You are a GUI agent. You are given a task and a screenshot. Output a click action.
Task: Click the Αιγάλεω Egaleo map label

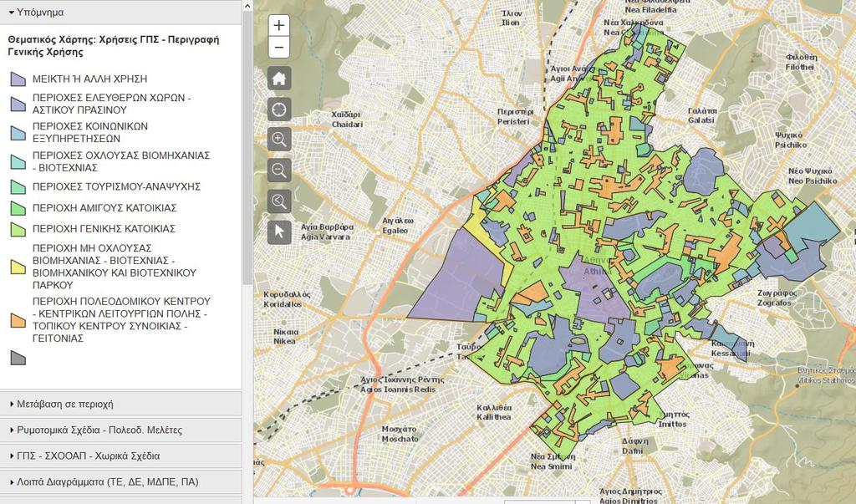point(397,226)
